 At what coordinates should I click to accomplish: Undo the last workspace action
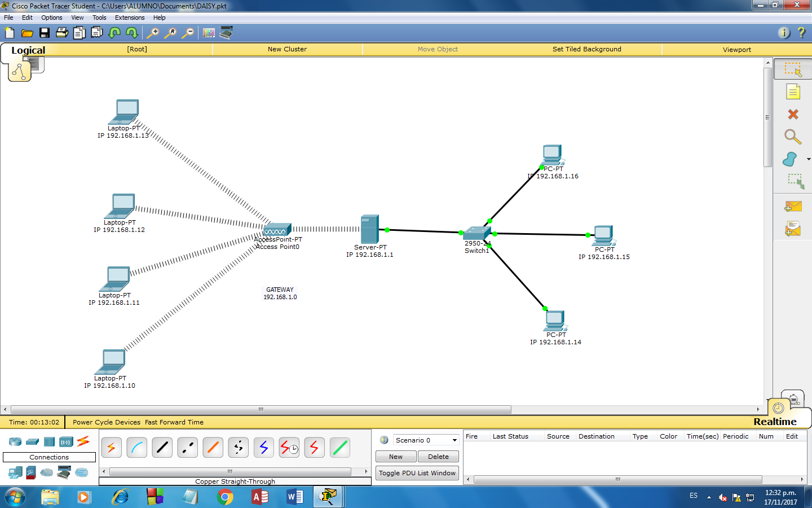114,33
